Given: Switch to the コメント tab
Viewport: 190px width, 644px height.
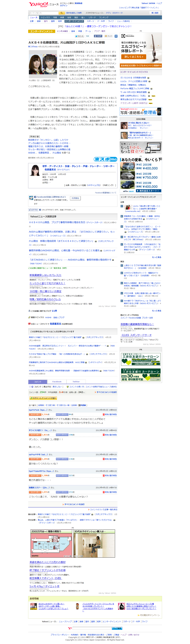Looking at the screenshot, I should [38, 381].
